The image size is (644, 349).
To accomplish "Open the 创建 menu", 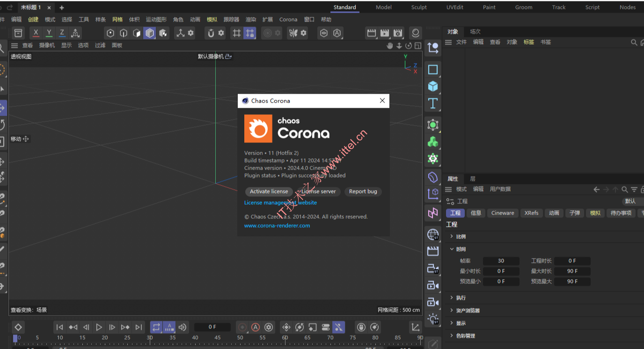I will [33, 20].
